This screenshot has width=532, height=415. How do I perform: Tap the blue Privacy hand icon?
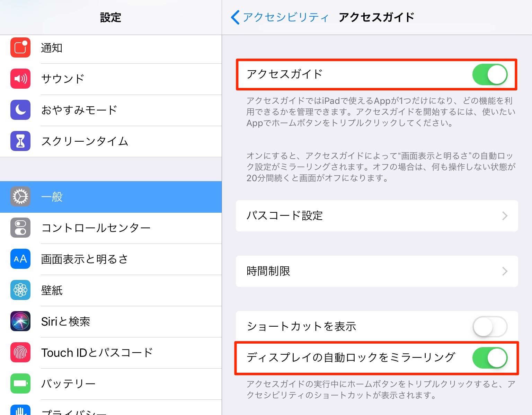click(20, 410)
